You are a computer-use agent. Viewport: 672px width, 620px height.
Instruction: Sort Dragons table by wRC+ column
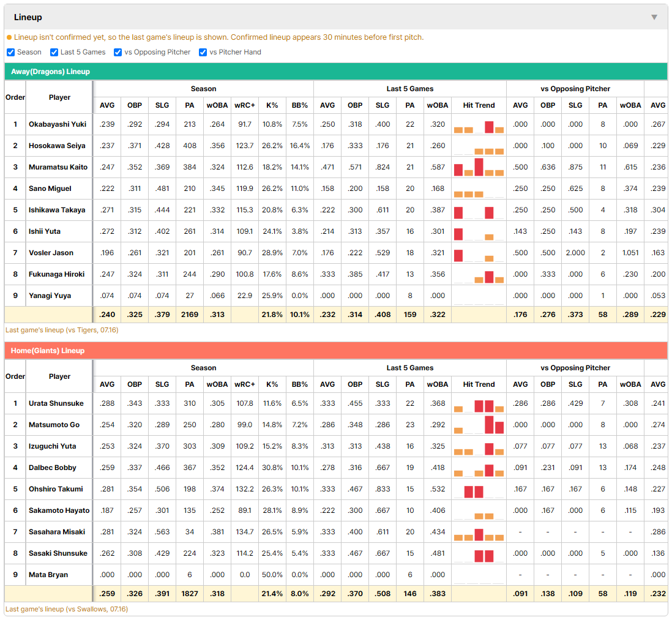click(245, 105)
